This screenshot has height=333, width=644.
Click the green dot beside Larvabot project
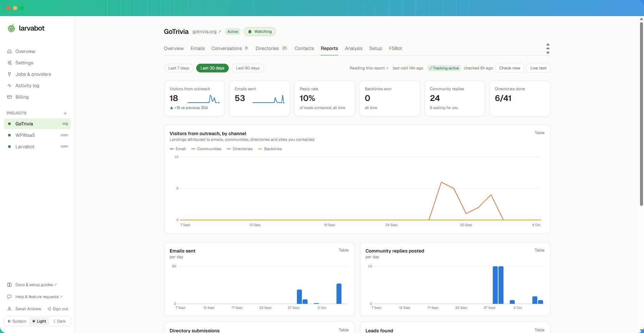pyautogui.click(x=9, y=147)
